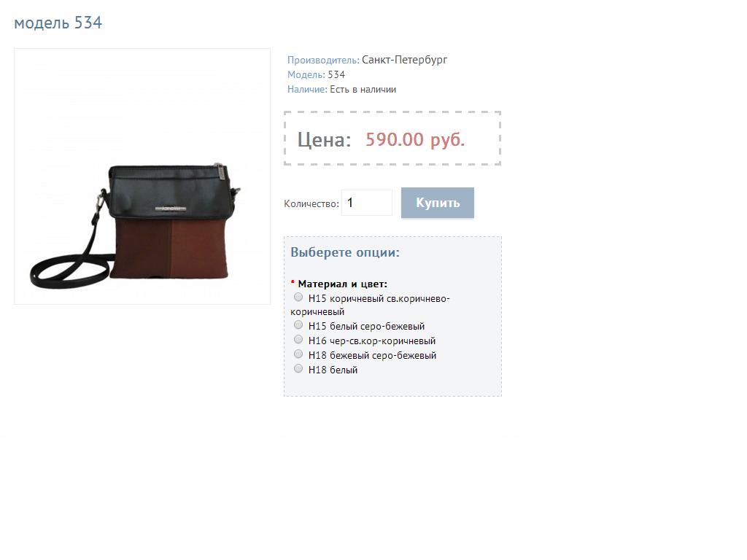747x560 pixels.
Task: Open the Санкт-Петербург manufacturer link
Action: point(404,60)
